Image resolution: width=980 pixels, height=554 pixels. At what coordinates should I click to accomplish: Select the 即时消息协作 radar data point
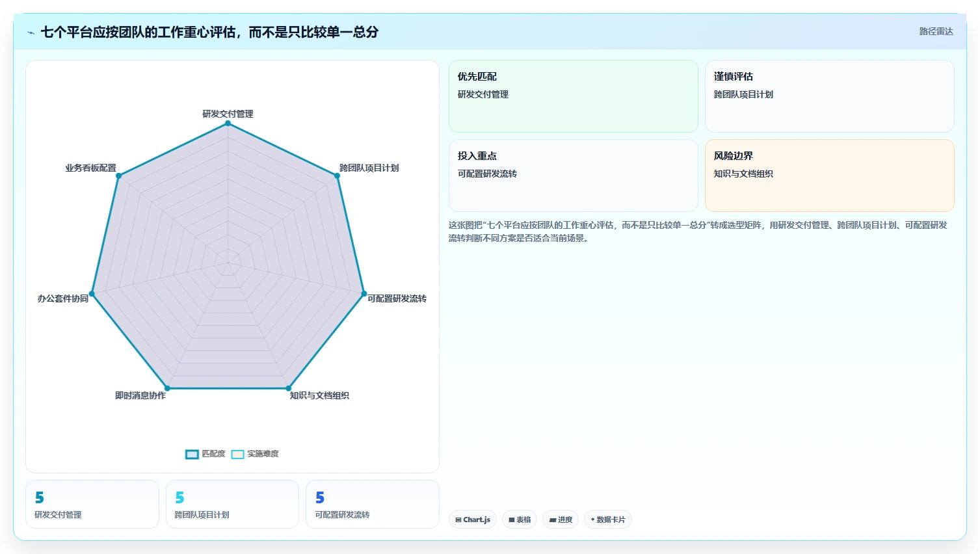point(167,388)
